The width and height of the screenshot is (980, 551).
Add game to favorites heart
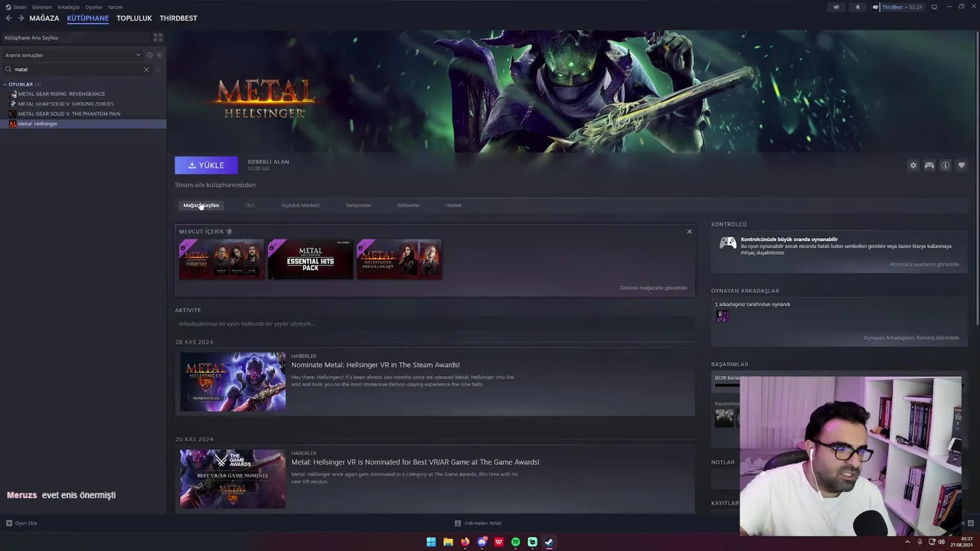pos(962,165)
